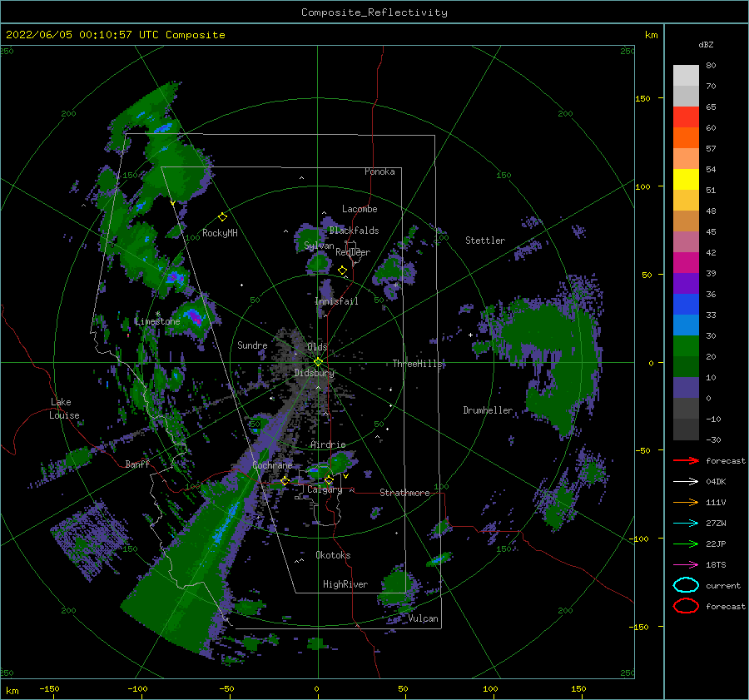This screenshot has width=749, height=700.
Task: Click the Banff label
Action: click(x=137, y=464)
